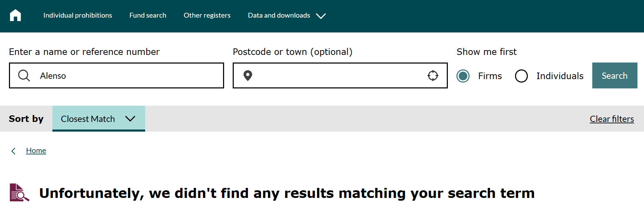Viewport: 644px width, 210px height.
Task: Click the back chevron beside Home
Action: tap(13, 151)
